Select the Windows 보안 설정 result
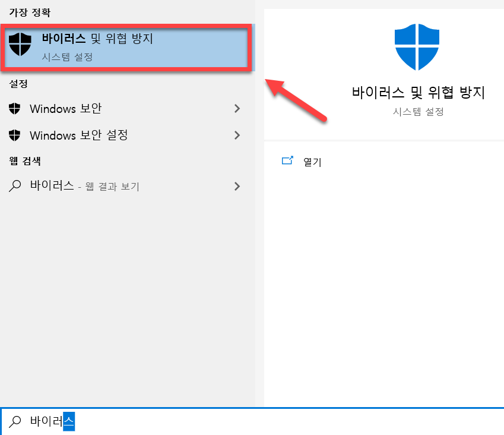This screenshot has width=504, height=435. [x=127, y=135]
